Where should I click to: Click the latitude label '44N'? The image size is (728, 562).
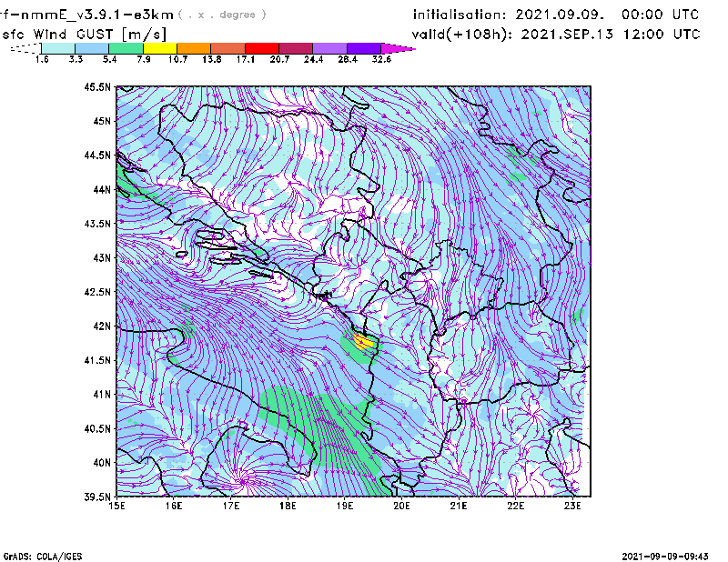102,189
